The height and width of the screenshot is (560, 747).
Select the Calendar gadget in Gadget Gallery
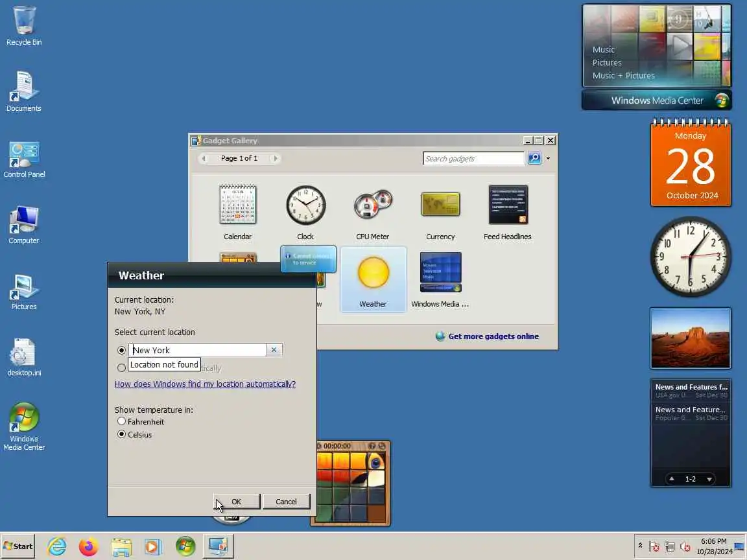238,213
